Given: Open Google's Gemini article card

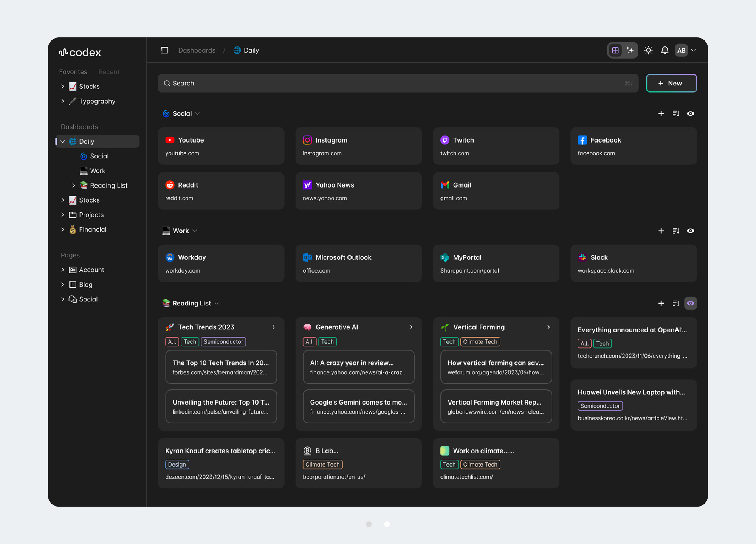Looking at the screenshot, I should [x=359, y=406].
